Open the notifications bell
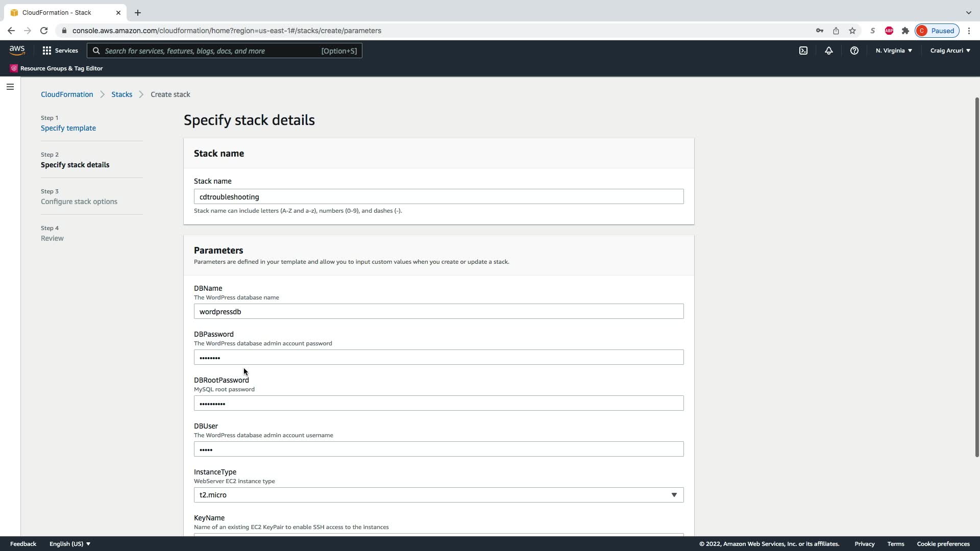 (829, 51)
